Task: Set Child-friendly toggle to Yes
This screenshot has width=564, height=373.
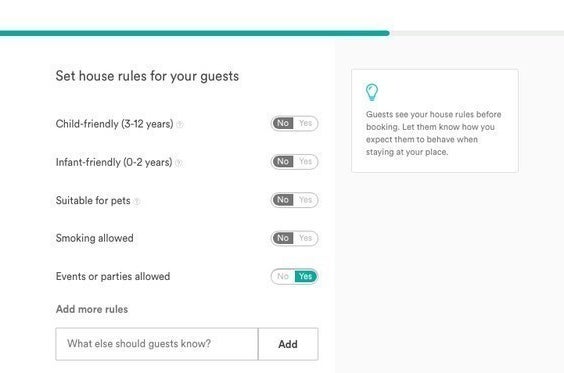Action: tap(305, 123)
